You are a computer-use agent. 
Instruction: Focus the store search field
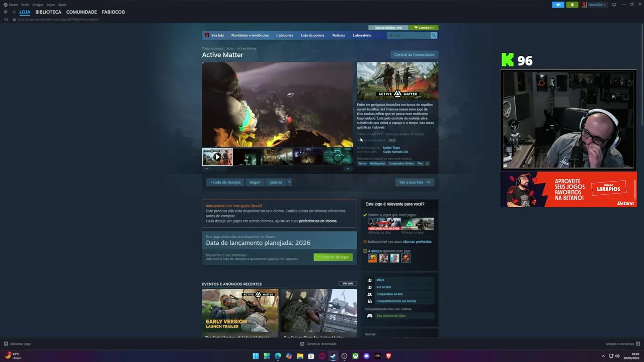[409, 35]
